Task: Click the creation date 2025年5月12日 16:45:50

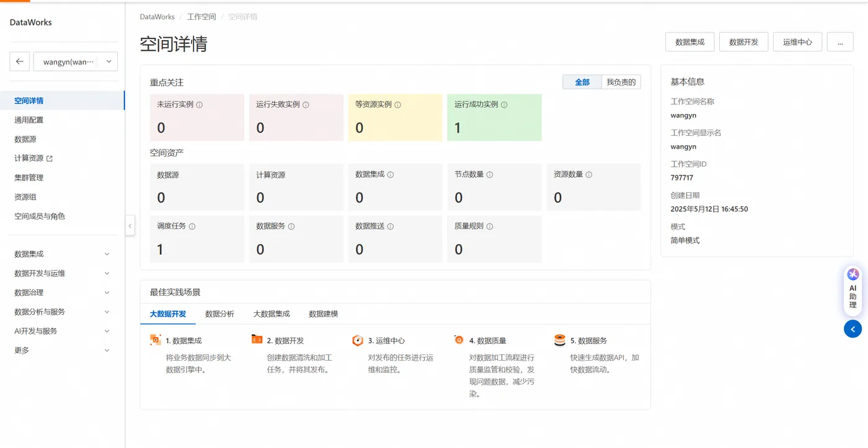Action: coord(709,209)
